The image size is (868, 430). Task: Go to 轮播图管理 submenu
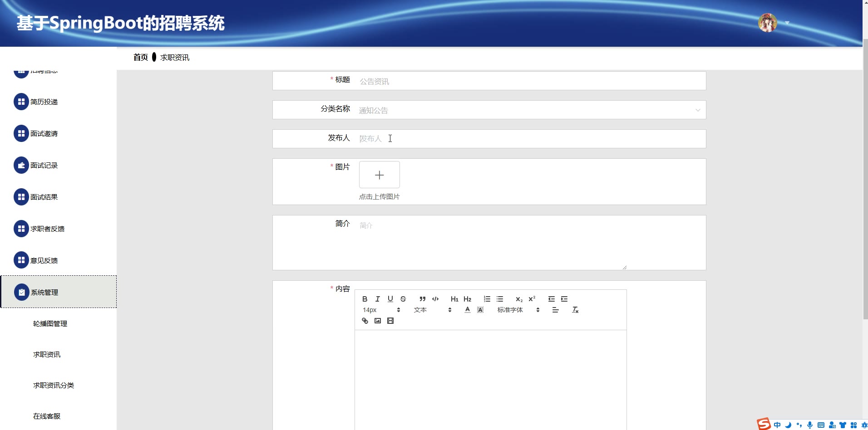coord(50,323)
